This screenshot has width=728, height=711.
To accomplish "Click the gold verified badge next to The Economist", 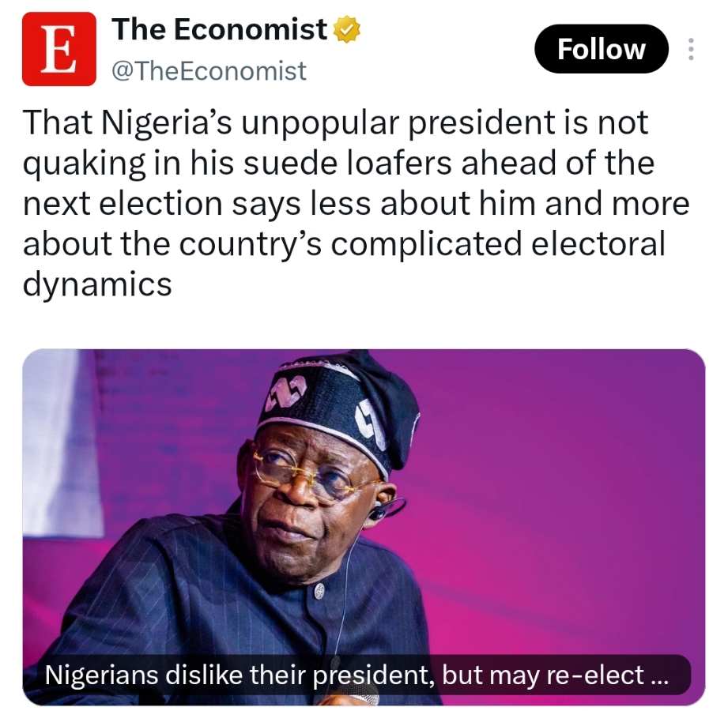I will point(348,29).
